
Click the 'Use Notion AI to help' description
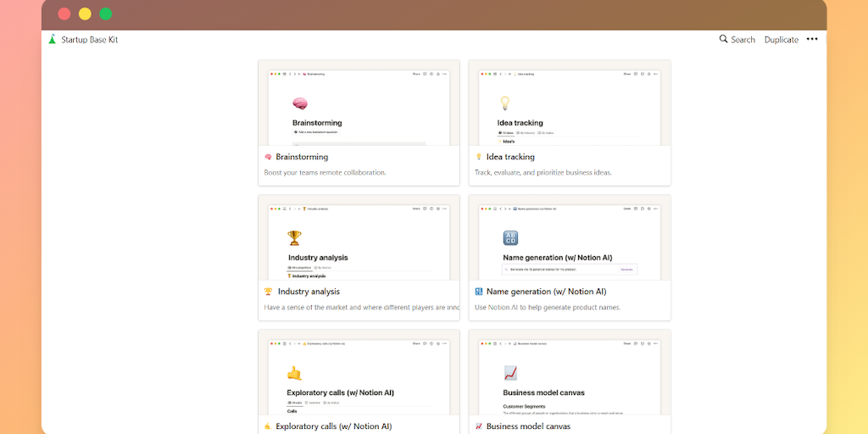[x=547, y=308]
